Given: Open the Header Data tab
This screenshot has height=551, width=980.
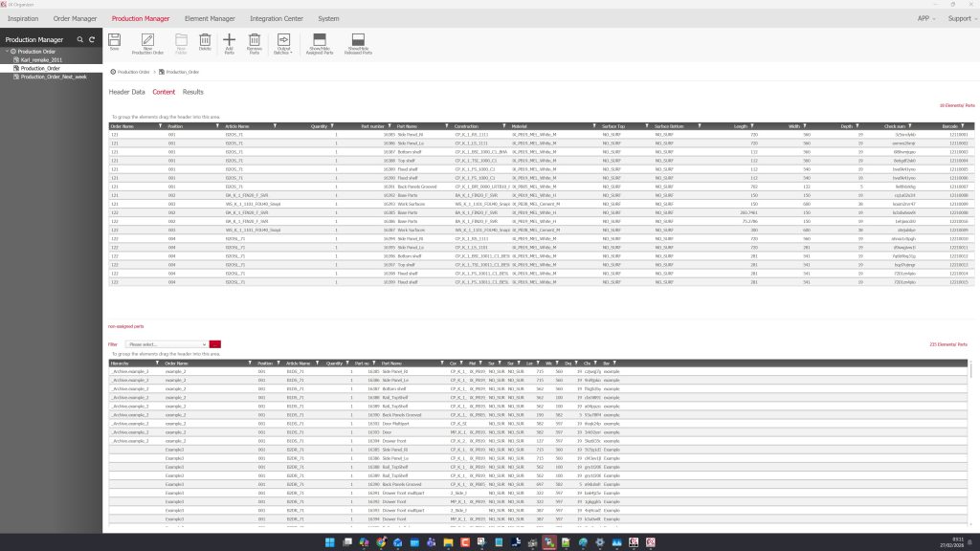Looking at the screenshot, I should pyautogui.click(x=126, y=92).
